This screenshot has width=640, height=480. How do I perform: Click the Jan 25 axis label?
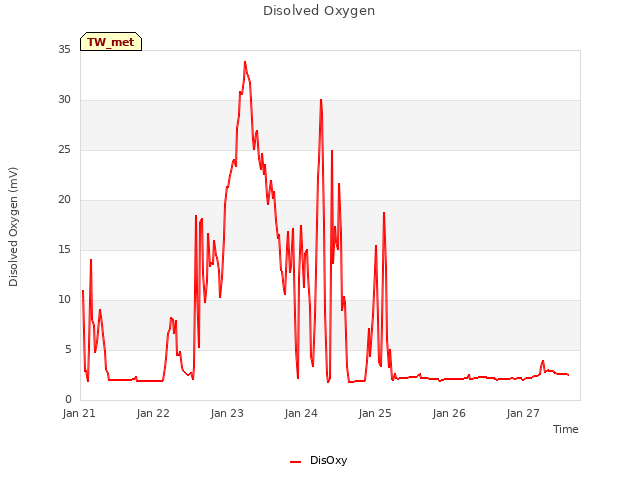tap(375, 413)
